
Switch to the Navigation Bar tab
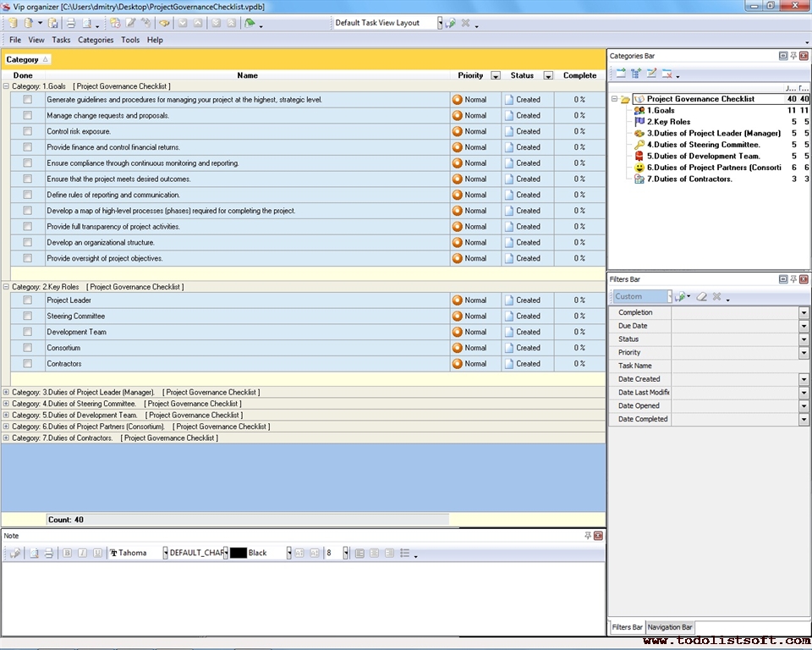tap(670, 627)
